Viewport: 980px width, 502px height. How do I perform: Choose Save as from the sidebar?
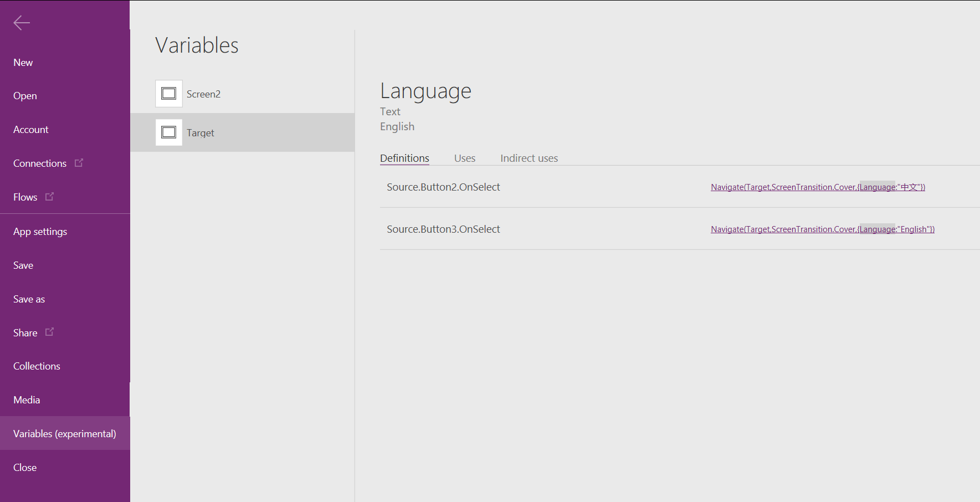(29, 299)
